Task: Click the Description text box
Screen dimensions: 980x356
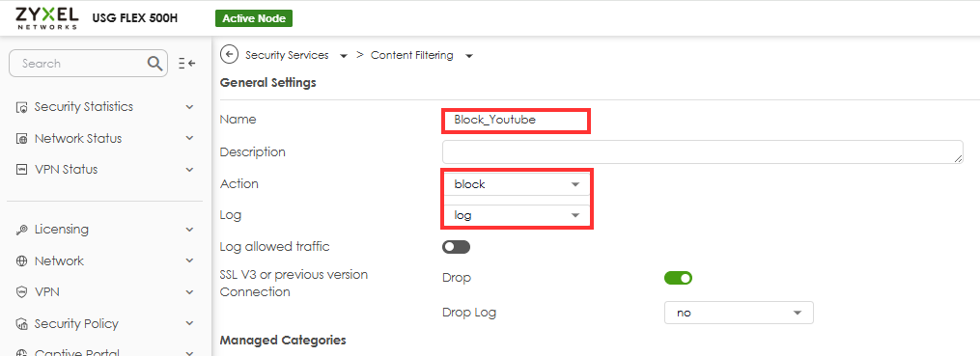Action: point(703,151)
